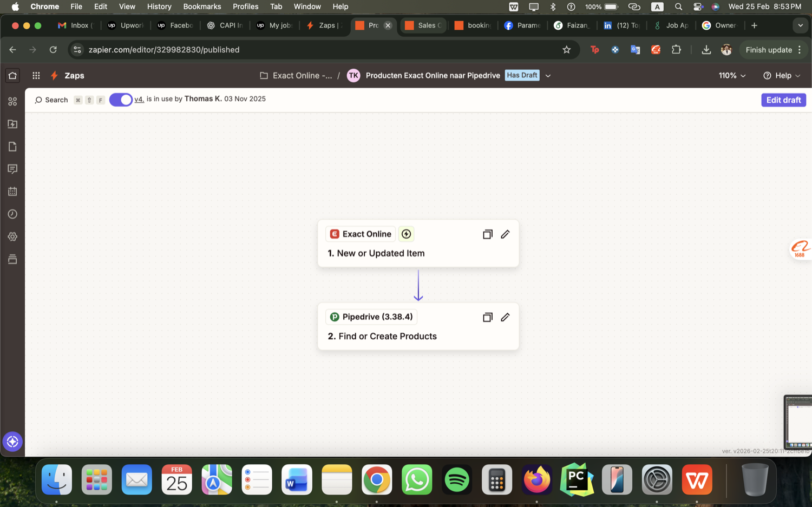Click the trigger icon beside Exact Online
The width and height of the screenshot is (812, 507).
(x=406, y=234)
